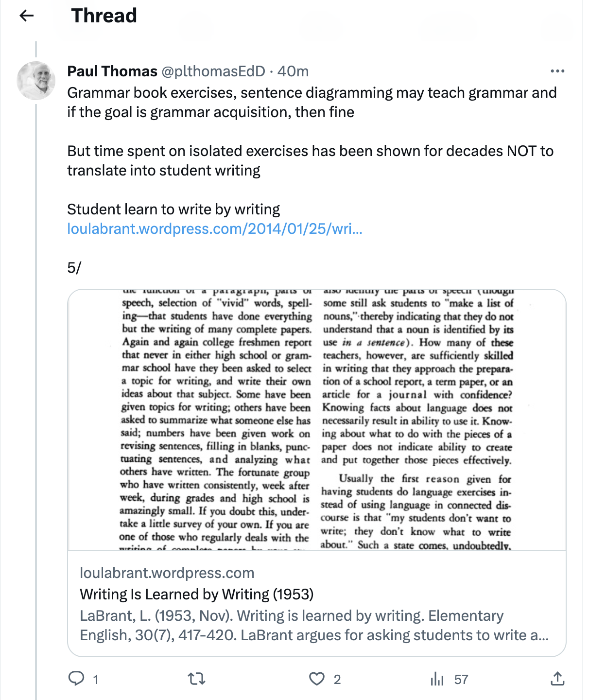589x700 pixels.
Task: Click the @plthomasEdD handle
Action: 213,71
